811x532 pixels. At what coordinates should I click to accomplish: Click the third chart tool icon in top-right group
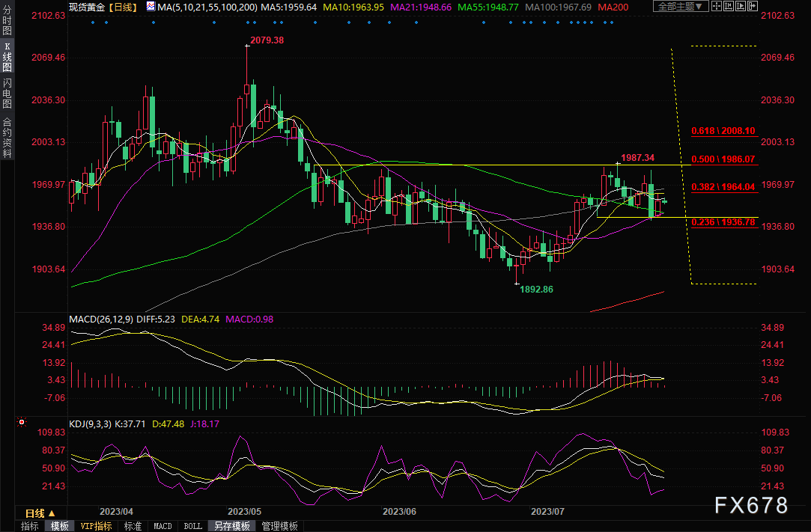(742, 6)
